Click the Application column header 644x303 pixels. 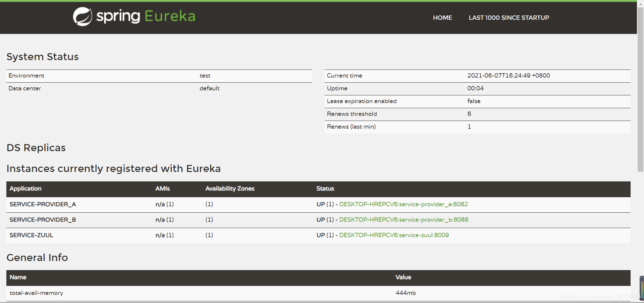(25, 189)
